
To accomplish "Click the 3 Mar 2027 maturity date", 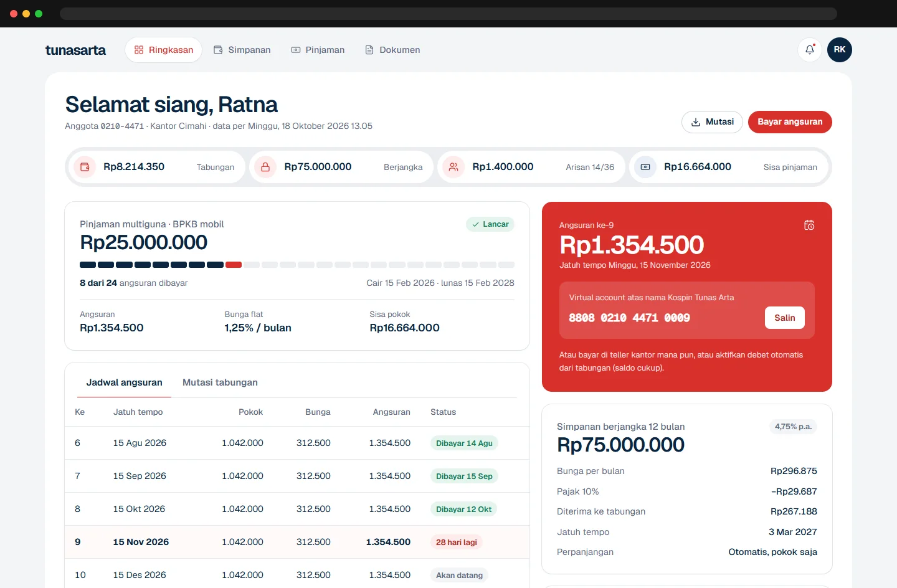I will pyautogui.click(x=792, y=532).
